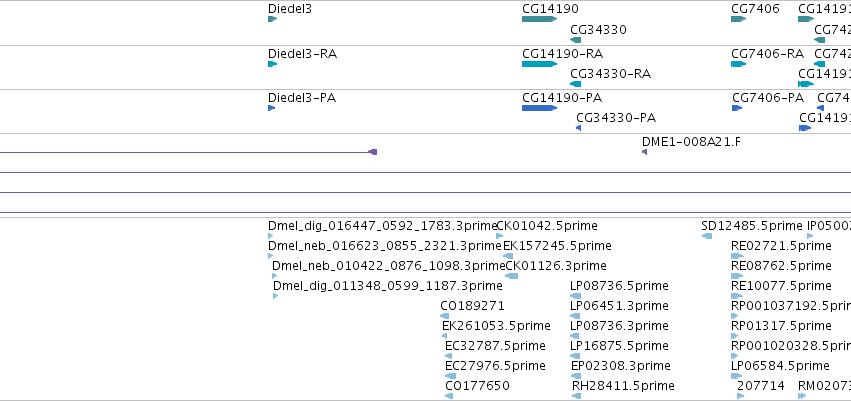Select the CG34330-PA protein label
The height and width of the screenshot is (401, 851).
point(616,118)
